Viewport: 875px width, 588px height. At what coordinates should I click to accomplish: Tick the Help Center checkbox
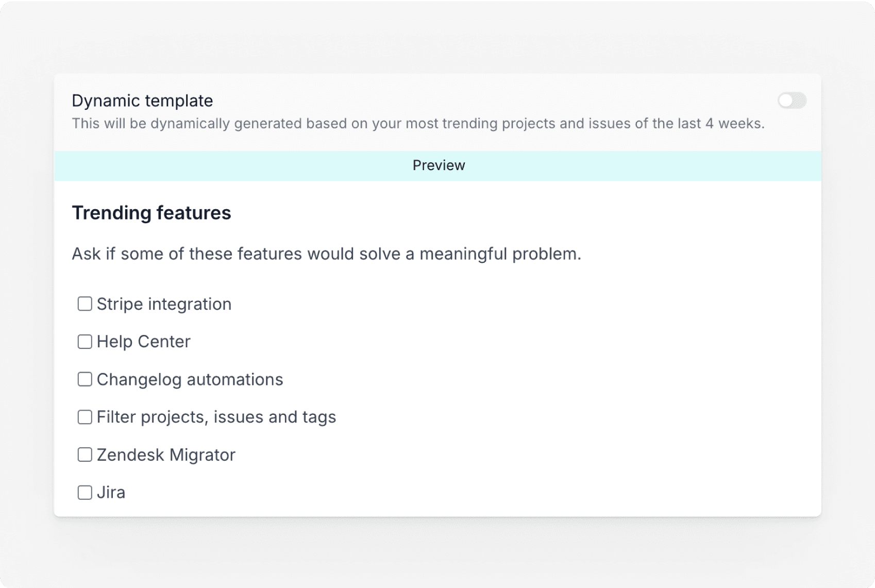tap(85, 342)
